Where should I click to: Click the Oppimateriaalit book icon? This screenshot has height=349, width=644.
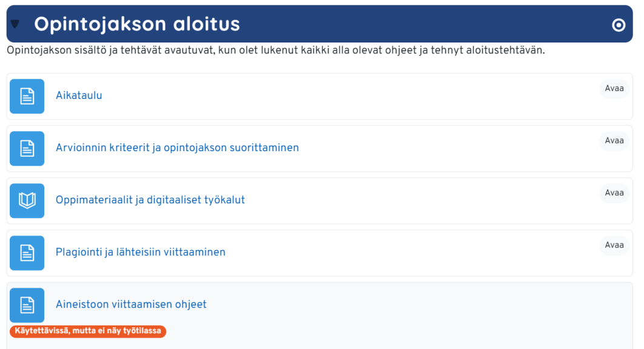click(27, 201)
